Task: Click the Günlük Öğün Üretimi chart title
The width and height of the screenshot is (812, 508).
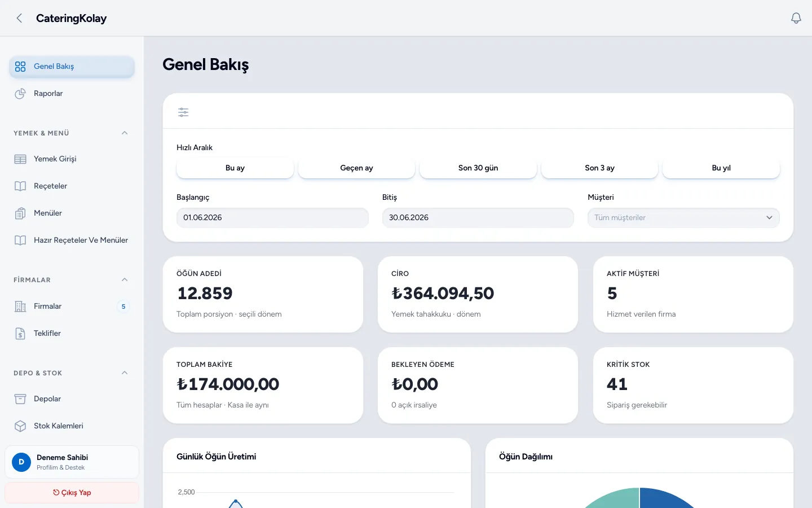Action: coord(217,457)
